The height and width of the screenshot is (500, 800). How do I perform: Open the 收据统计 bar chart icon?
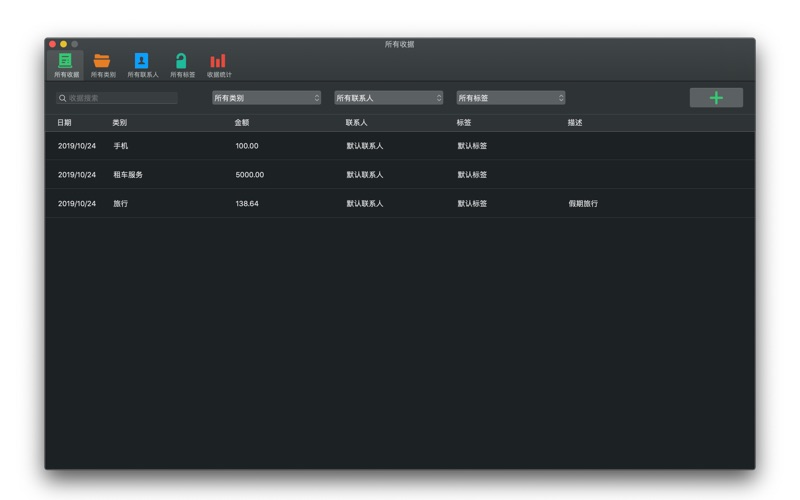click(218, 62)
